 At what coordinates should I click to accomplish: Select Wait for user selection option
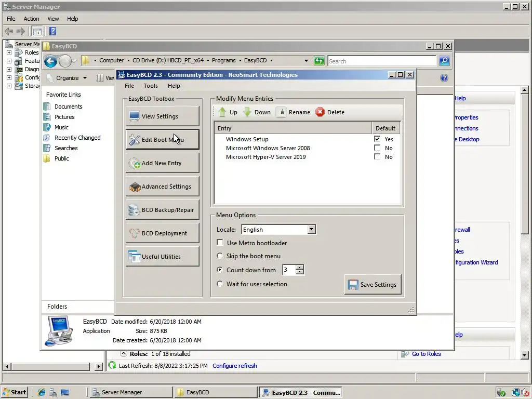click(x=220, y=284)
